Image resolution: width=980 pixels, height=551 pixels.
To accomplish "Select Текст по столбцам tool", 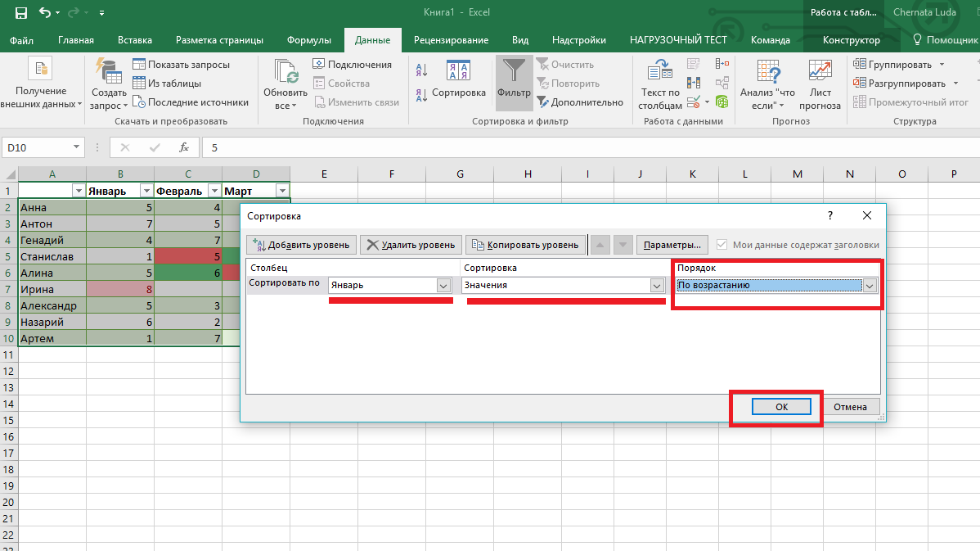I will coord(659,82).
